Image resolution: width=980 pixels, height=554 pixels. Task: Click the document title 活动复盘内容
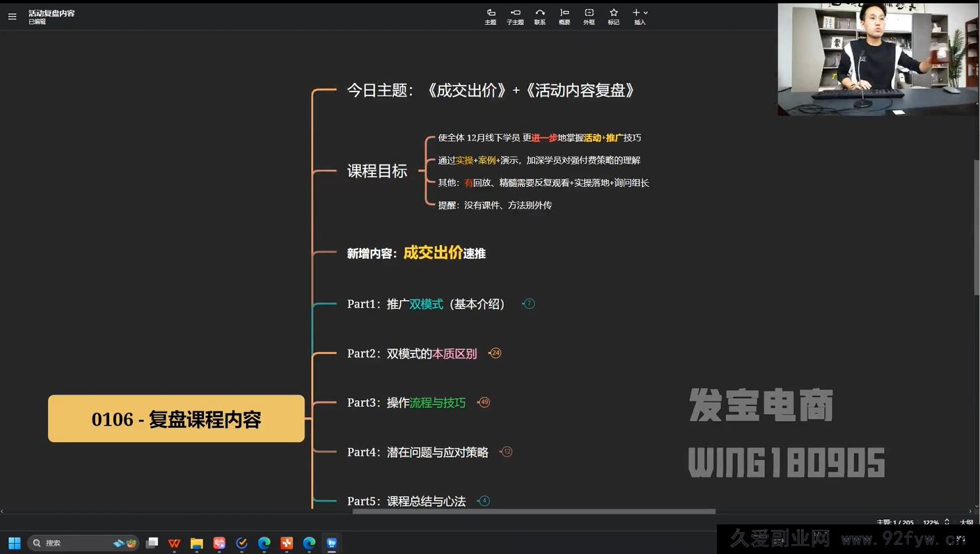(51, 13)
